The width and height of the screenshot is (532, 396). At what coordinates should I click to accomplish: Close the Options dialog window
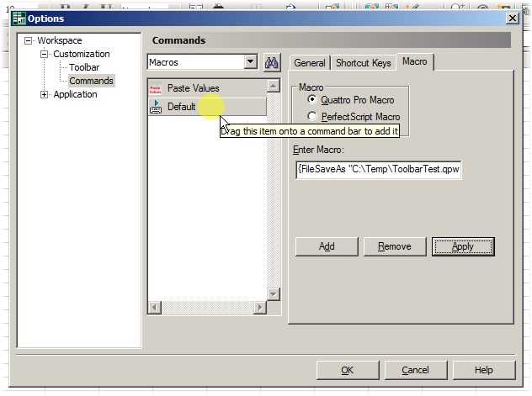tap(511, 18)
